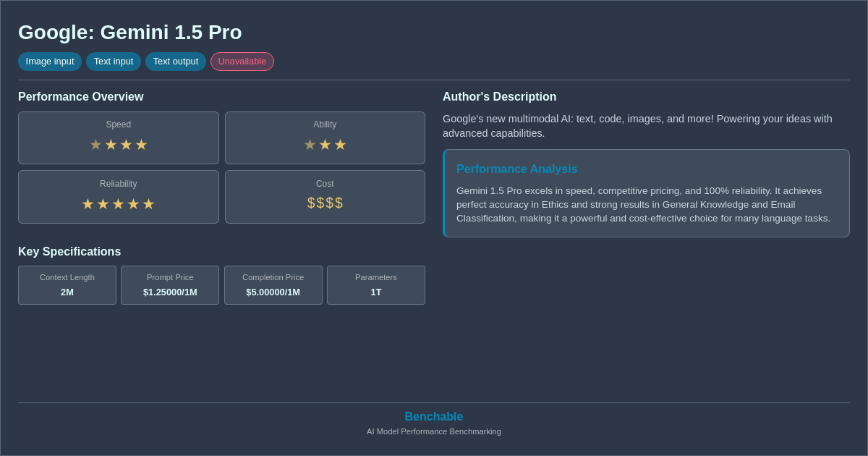Select the Context Length specification card
This screenshot has height=456, width=868.
(67, 285)
